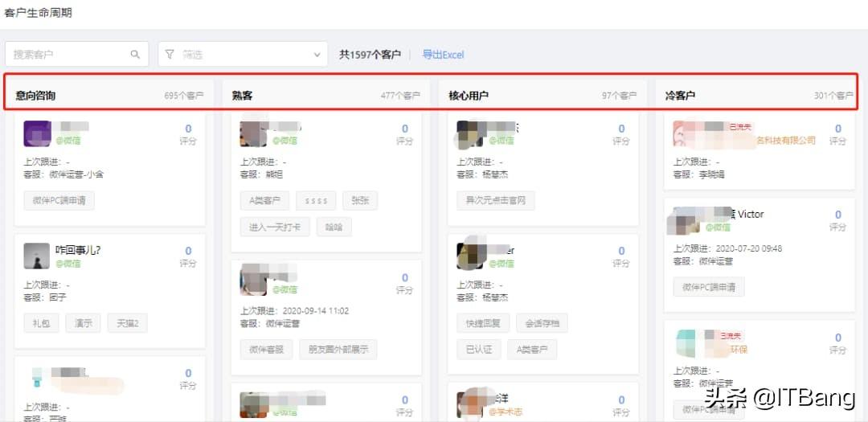Click the follow-up time 2020-09-14 11:02
The height and width of the screenshot is (422, 868).
coord(316,311)
